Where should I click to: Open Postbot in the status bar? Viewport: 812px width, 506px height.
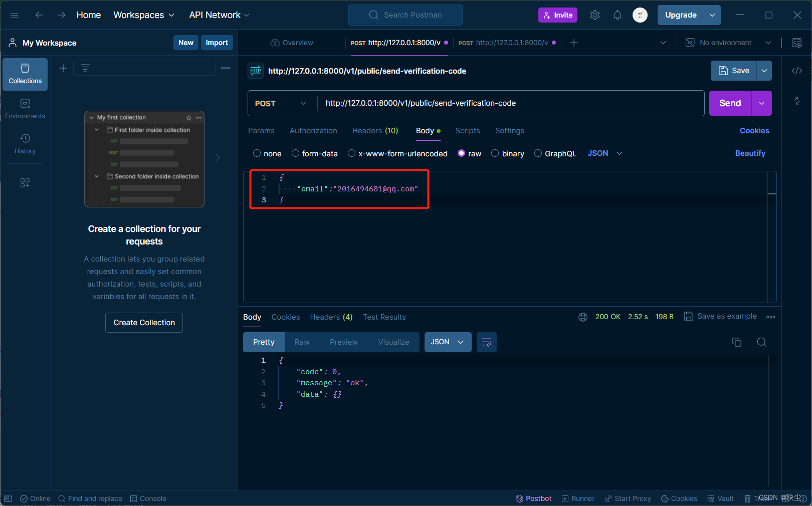point(534,498)
